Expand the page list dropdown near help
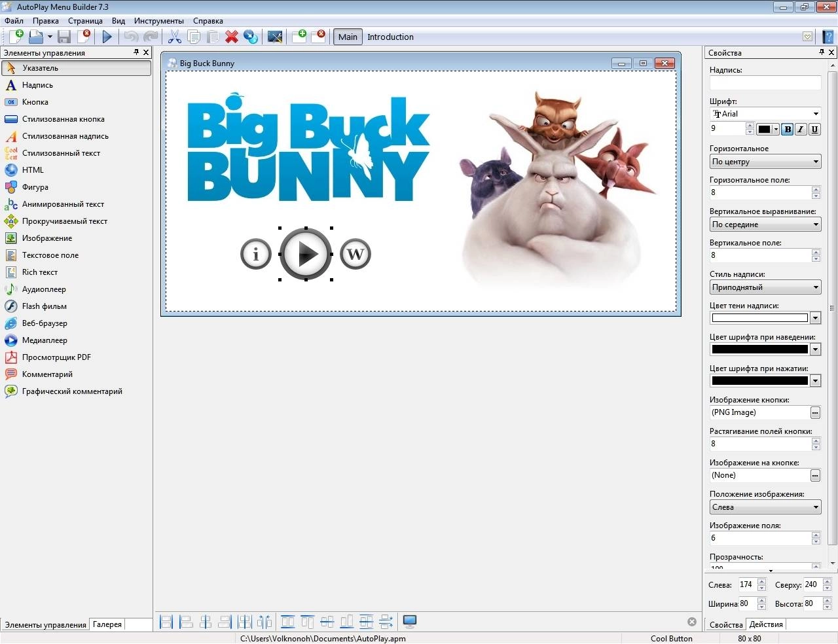Viewport: 838px width, 644px height. (808, 37)
